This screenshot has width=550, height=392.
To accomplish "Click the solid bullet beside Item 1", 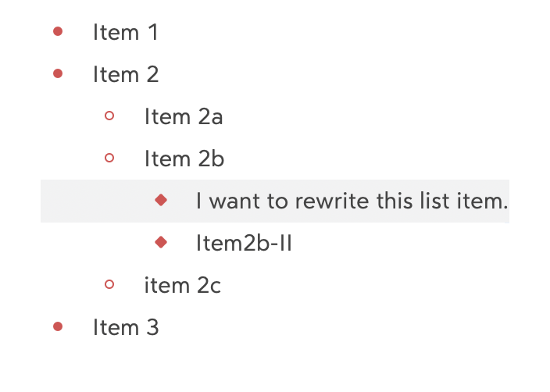I will pyautogui.click(x=57, y=32).
